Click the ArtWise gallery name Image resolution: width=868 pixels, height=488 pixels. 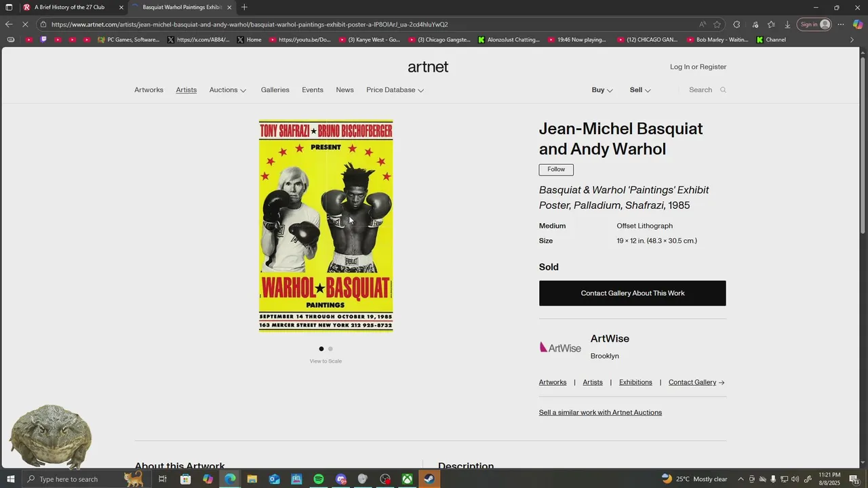pos(610,339)
